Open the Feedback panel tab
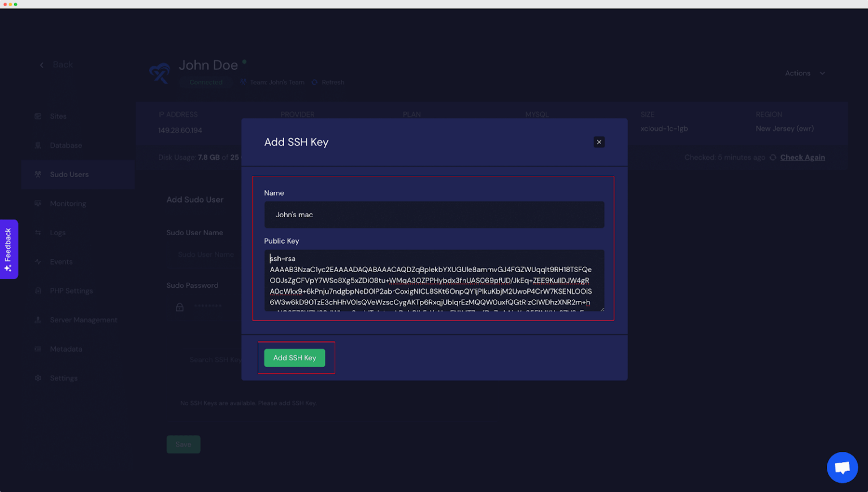 pos(8,249)
